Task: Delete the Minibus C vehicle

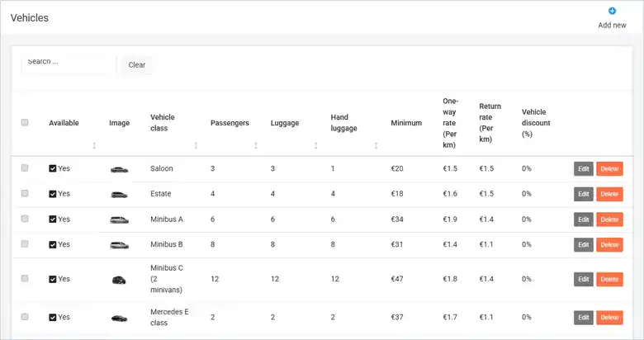Action: click(x=609, y=279)
